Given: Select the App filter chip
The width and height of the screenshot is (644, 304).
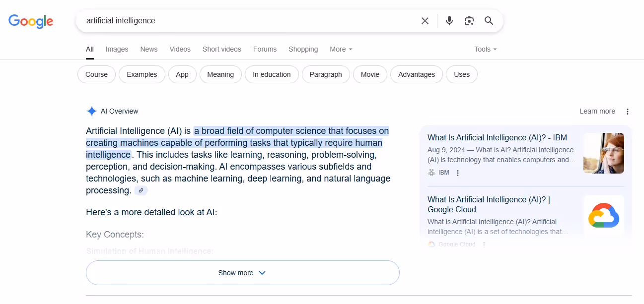Looking at the screenshot, I should (182, 74).
